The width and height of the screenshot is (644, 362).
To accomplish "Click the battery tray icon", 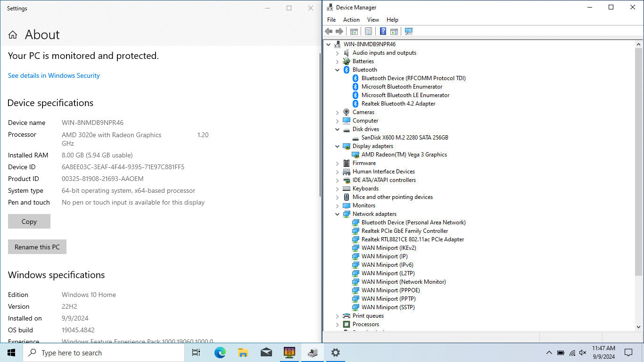I will pos(561,353).
